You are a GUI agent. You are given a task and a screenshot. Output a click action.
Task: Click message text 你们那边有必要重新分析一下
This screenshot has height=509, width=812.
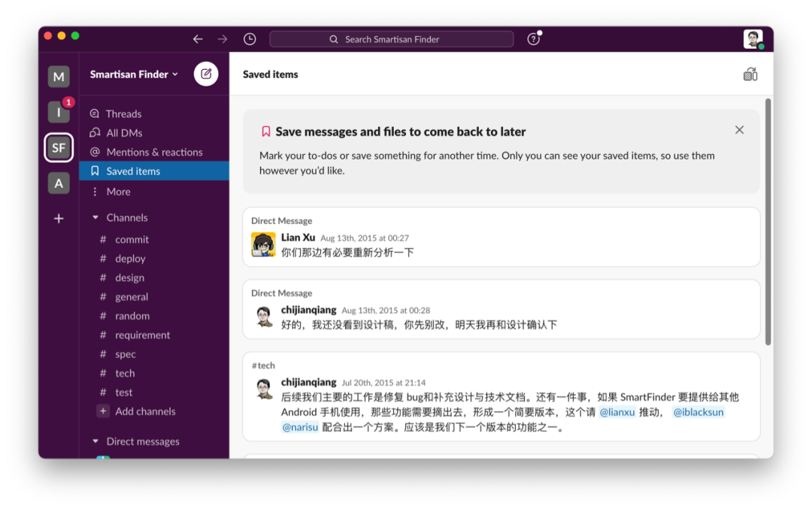[x=347, y=253]
